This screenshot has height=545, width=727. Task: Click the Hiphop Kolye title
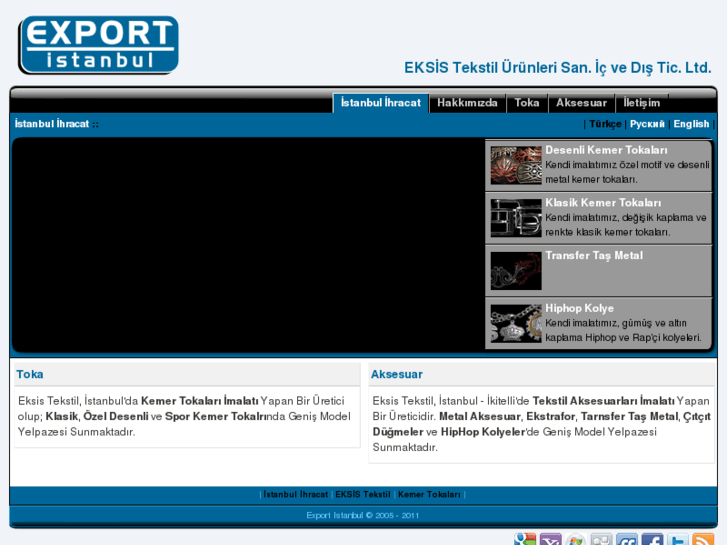click(x=580, y=308)
